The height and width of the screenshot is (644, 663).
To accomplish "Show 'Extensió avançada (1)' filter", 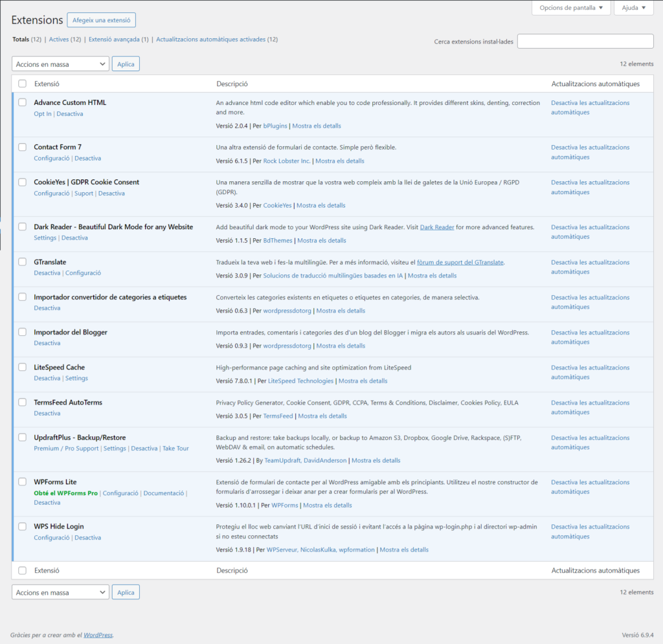I will [118, 39].
